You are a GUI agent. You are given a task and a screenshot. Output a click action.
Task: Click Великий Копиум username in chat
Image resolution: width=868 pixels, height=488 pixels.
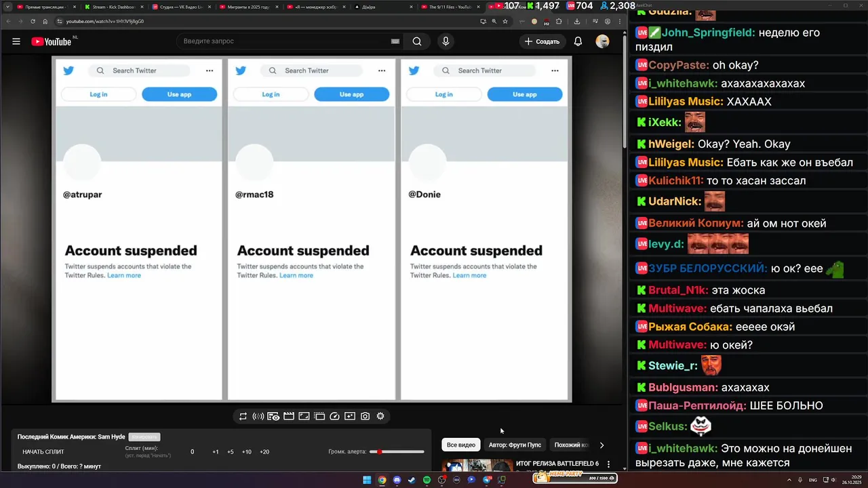[696, 223]
